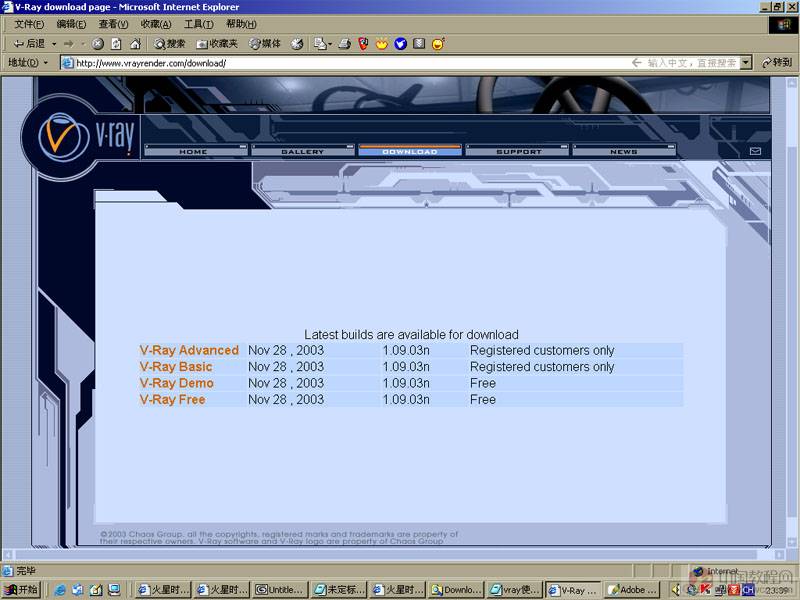Click the red K tray icon
Viewport: 800px width, 600px height.
[706, 590]
